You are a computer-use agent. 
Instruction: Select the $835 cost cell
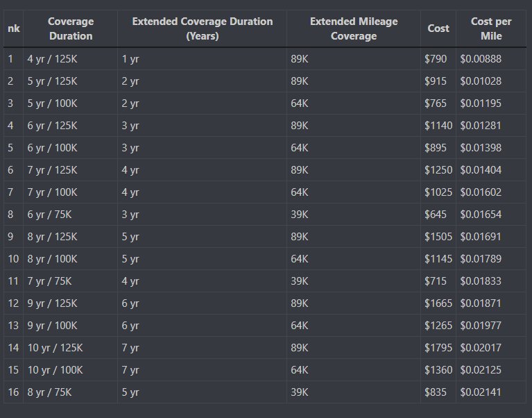pos(438,392)
